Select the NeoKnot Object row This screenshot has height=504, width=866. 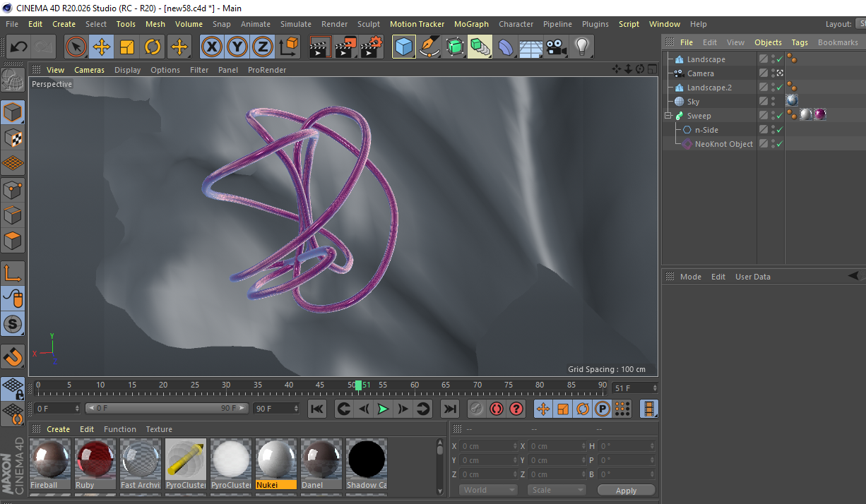(723, 144)
